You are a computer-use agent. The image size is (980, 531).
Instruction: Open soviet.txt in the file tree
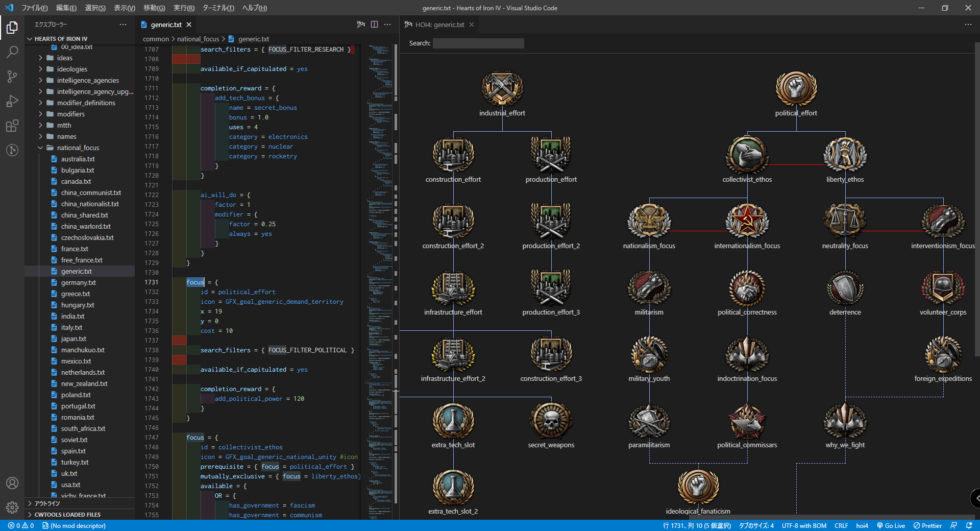click(x=74, y=440)
